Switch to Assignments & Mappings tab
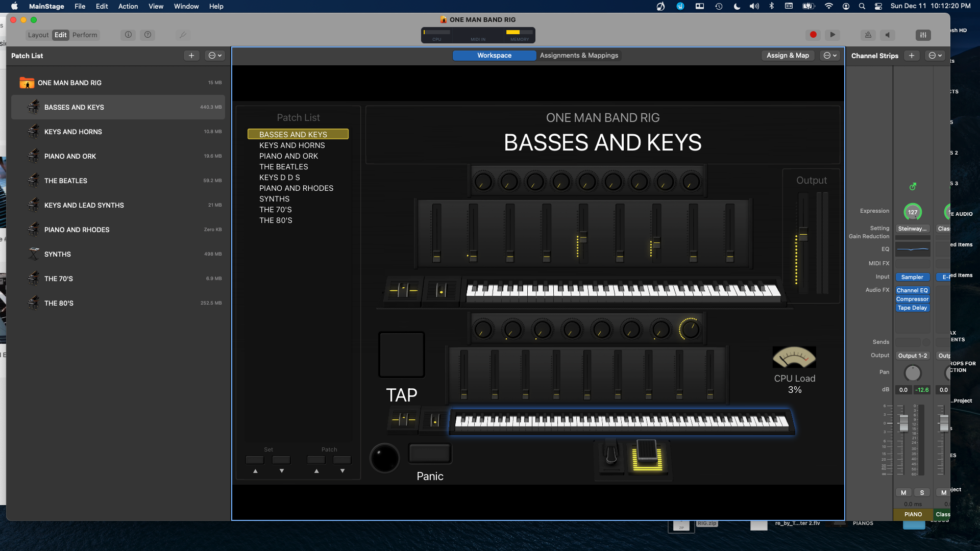 (x=579, y=56)
